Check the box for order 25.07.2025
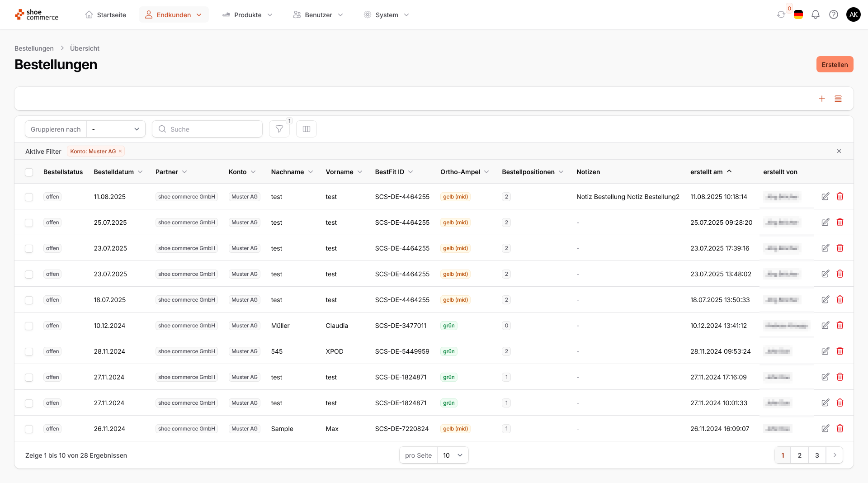Screen dimensions: 868x483 (29, 223)
